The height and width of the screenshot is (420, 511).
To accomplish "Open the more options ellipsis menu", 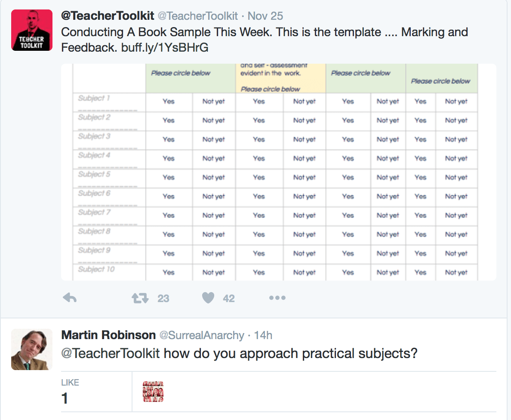I will pos(277,297).
